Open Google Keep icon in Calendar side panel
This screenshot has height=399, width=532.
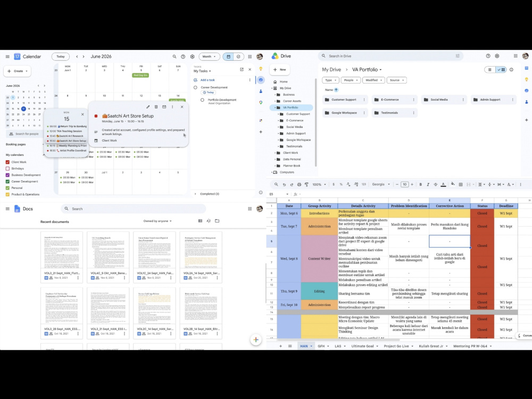coord(261,69)
